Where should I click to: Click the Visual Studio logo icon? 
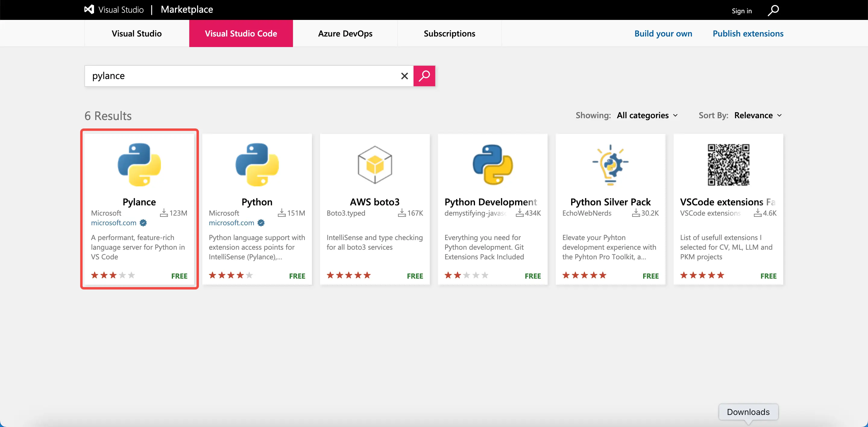89,9
